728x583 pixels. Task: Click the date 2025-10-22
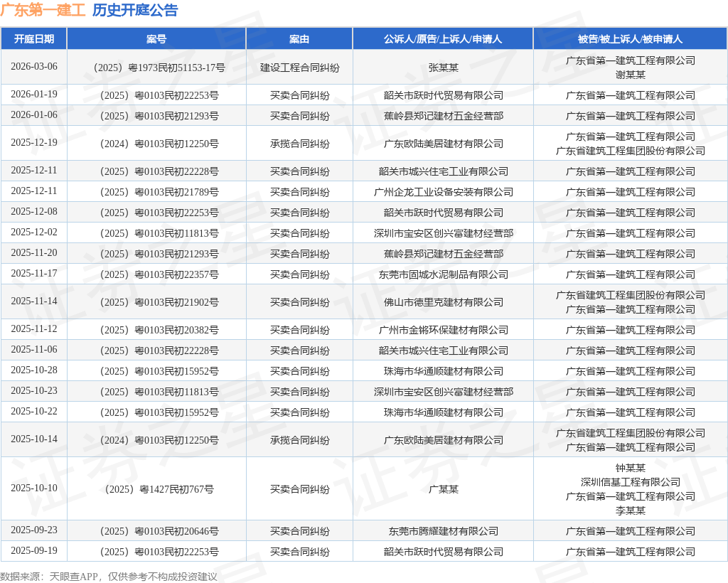(34, 411)
